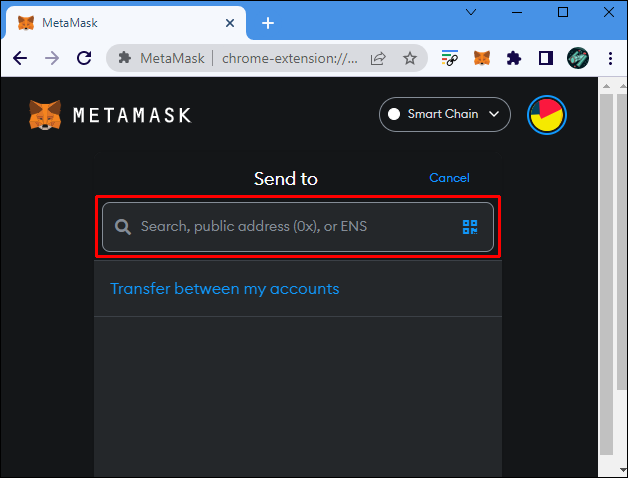Image resolution: width=628 pixels, height=478 pixels.
Task: Expand the Smart Chain network dropdown
Action: pos(445,114)
